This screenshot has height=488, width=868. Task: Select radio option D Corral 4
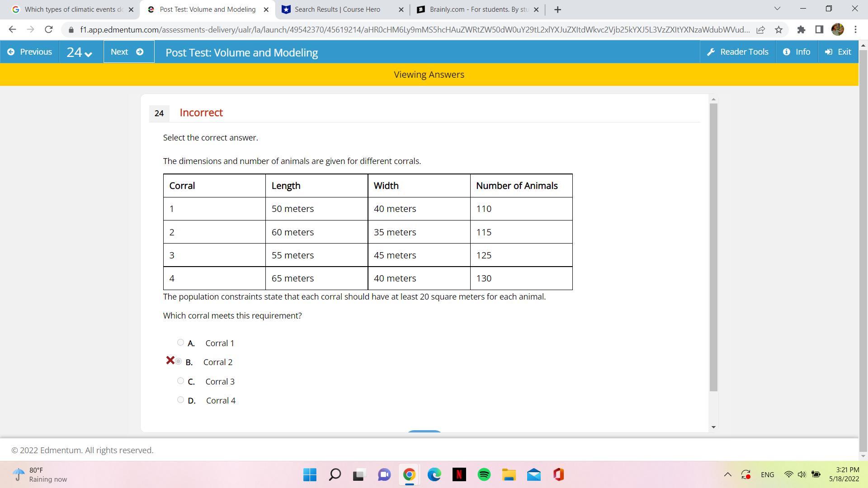click(x=180, y=400)
